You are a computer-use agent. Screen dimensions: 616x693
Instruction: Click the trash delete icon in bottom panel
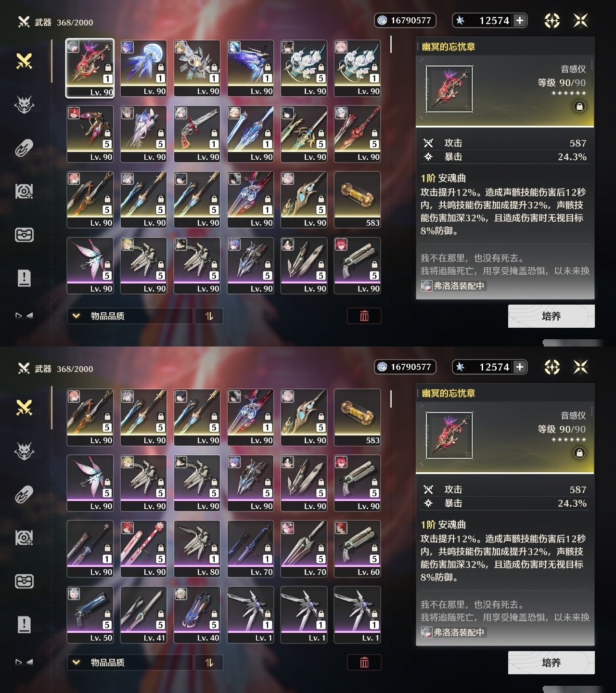click(x=364, y=662)
